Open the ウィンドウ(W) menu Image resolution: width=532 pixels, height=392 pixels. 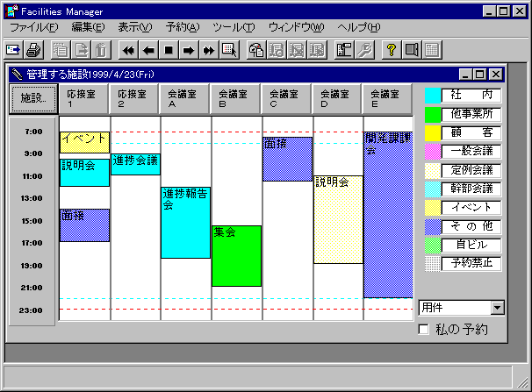(296, 27)
